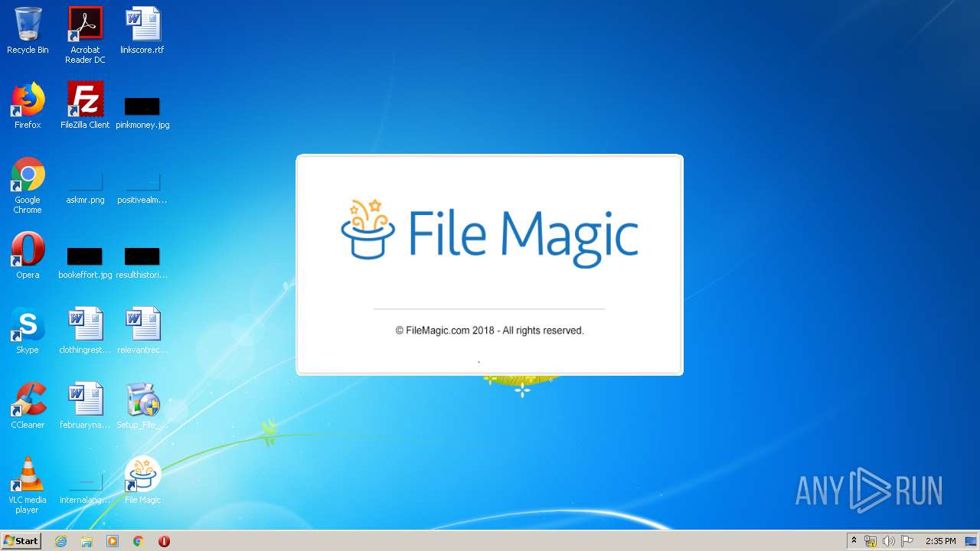980x551 pixels.
Task: Open the Action Center flag icon
Action: [906, 541]
